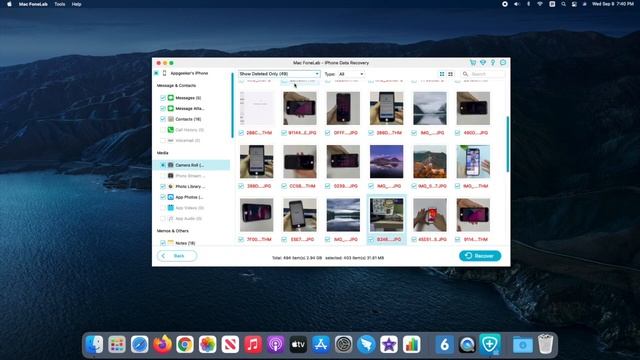The width and height of the screenshot is (640, 360).
Task: Toggle the Notes checkbox
Action: click(163, 243)
